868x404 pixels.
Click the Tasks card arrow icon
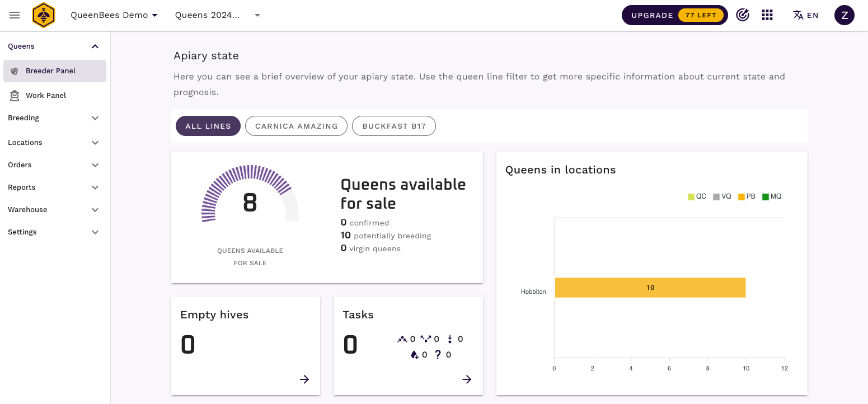click(467, 379)
